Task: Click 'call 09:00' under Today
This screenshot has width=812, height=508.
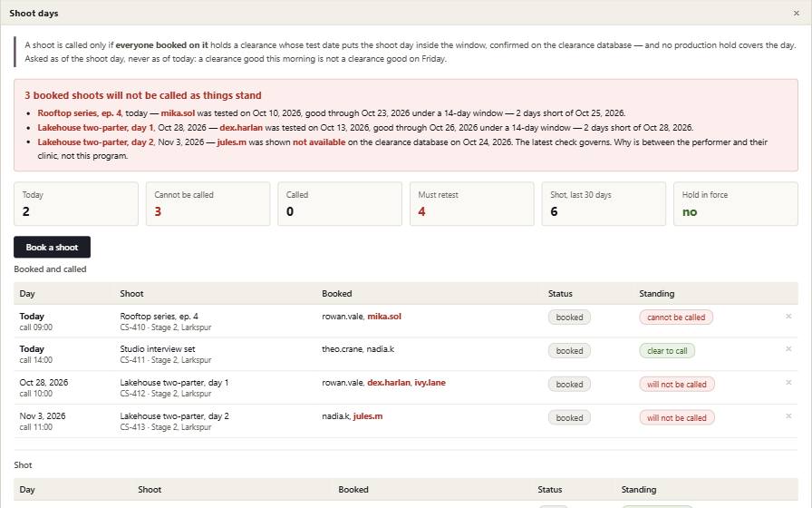Action: 35,327
